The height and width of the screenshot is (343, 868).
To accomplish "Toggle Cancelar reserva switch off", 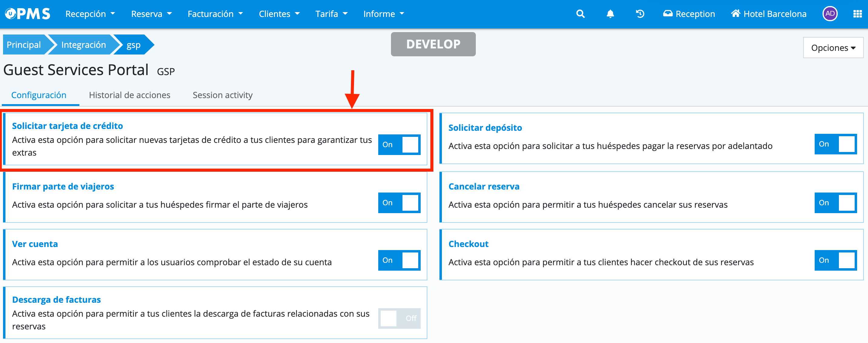I will [x=835, y=203].
